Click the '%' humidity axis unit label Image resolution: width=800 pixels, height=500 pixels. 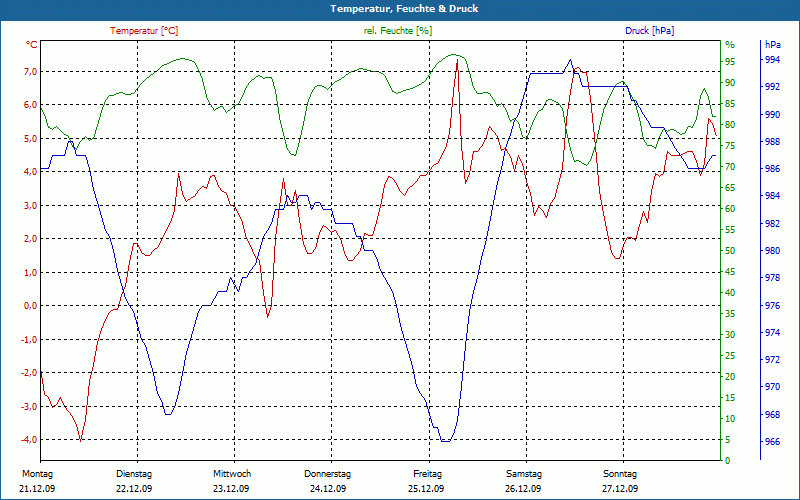(730, 45)
